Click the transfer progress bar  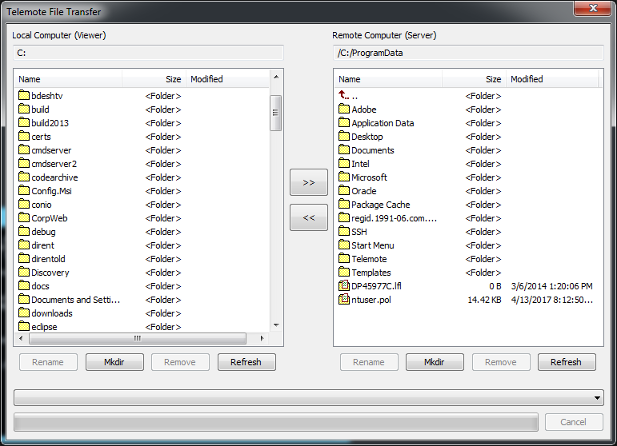276,422
